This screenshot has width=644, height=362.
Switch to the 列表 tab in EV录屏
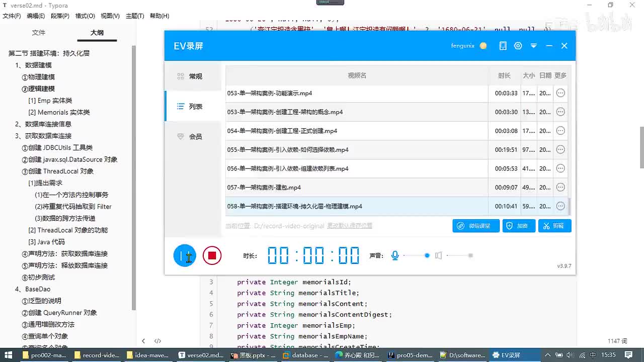point(193,107)
